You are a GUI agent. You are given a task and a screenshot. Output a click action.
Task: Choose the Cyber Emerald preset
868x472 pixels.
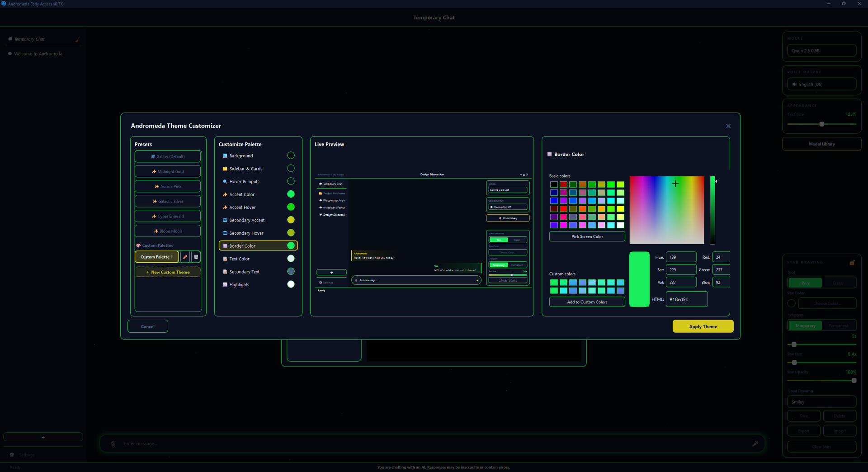coord(168,216)
